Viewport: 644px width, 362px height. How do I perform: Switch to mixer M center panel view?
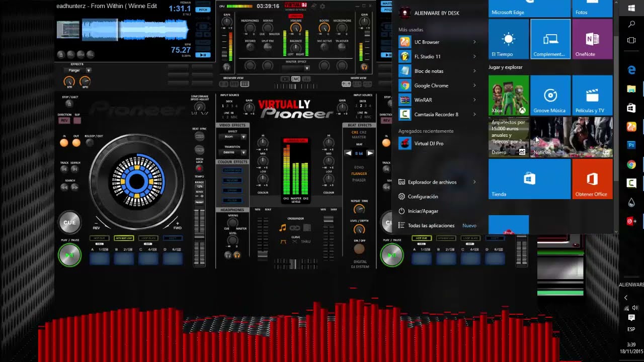tap(296, 79)
